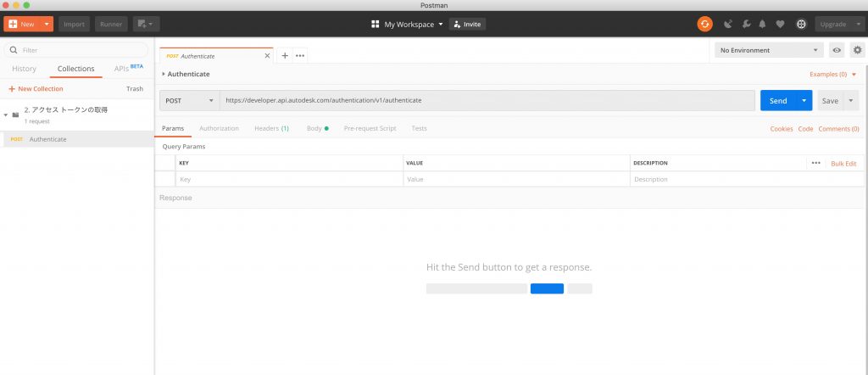Click the macOS green maximize button
868x375 pixels.
click(x=26, y=5)
